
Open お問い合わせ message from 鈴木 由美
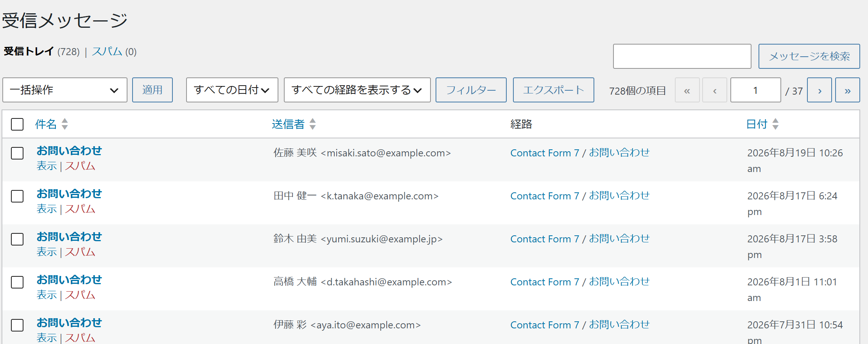[x=69, y=237]
